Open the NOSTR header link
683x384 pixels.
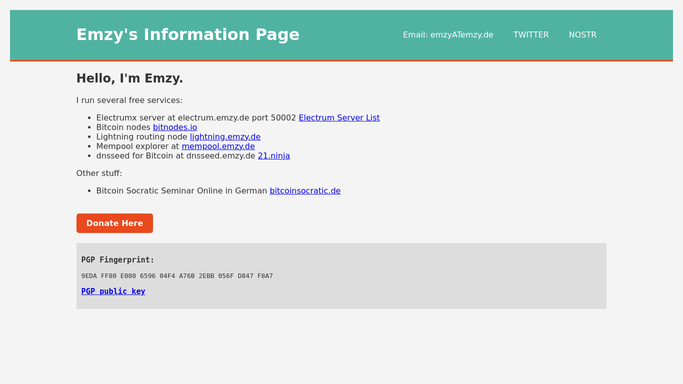[x=582, y=35]
